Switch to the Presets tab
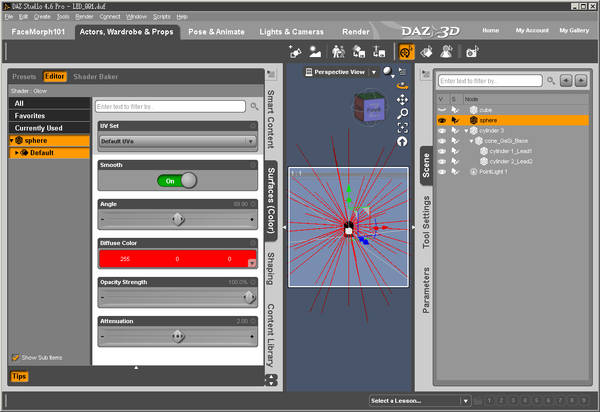The image size is (600, 412). coord(24,77)
